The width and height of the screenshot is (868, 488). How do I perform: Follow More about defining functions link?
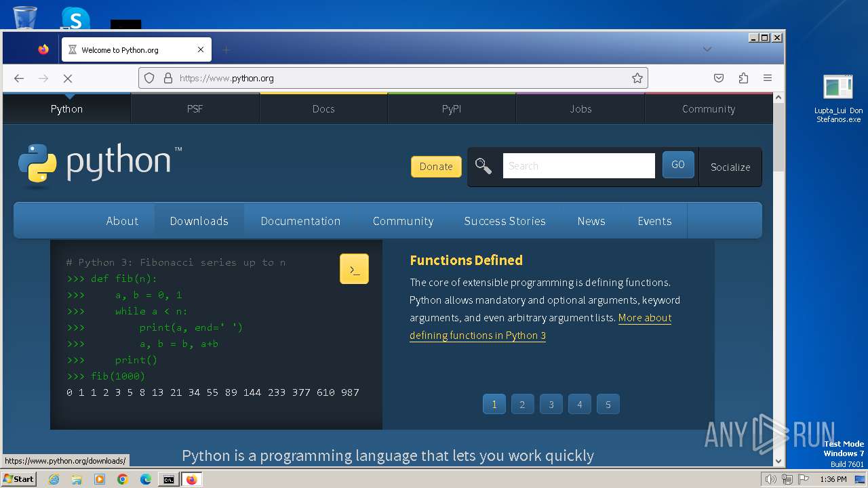pos(540,327)
